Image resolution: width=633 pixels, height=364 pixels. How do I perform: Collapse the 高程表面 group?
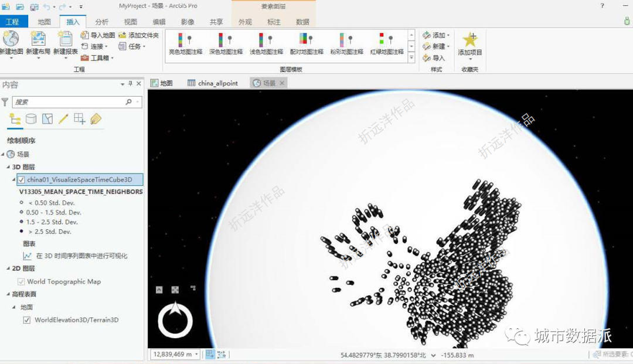8,294
